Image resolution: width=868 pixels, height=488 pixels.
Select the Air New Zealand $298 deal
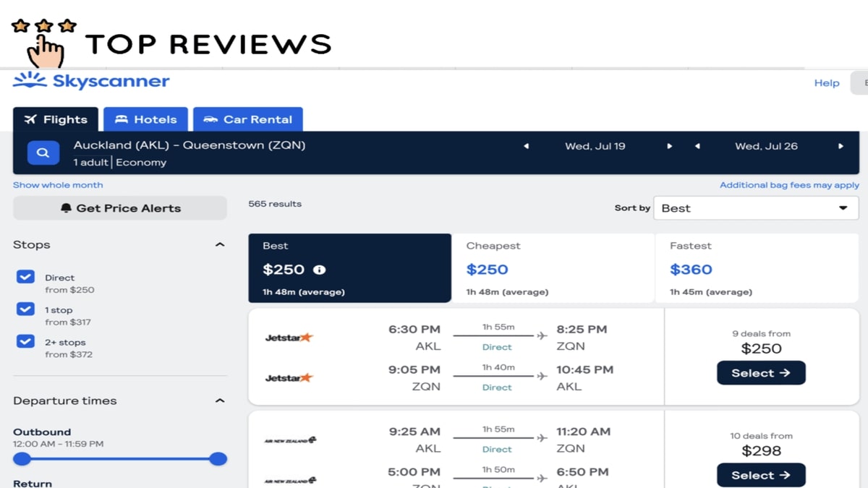(x=761, y=475)
